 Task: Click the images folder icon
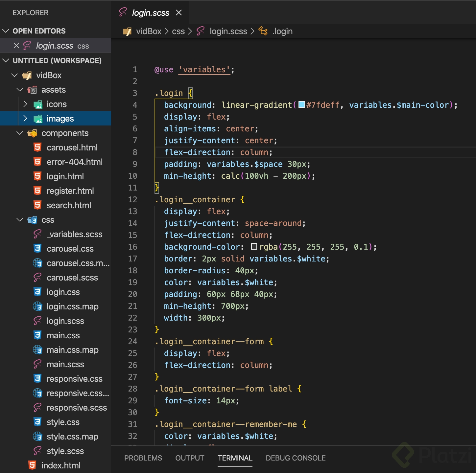[38, 119]
